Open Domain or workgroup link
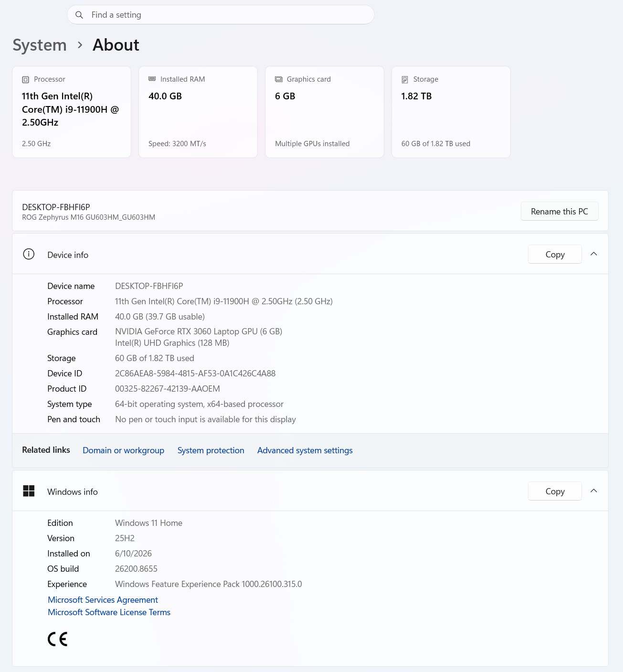The width and height of the screenshot is (623, 672). tap(123, 450)
